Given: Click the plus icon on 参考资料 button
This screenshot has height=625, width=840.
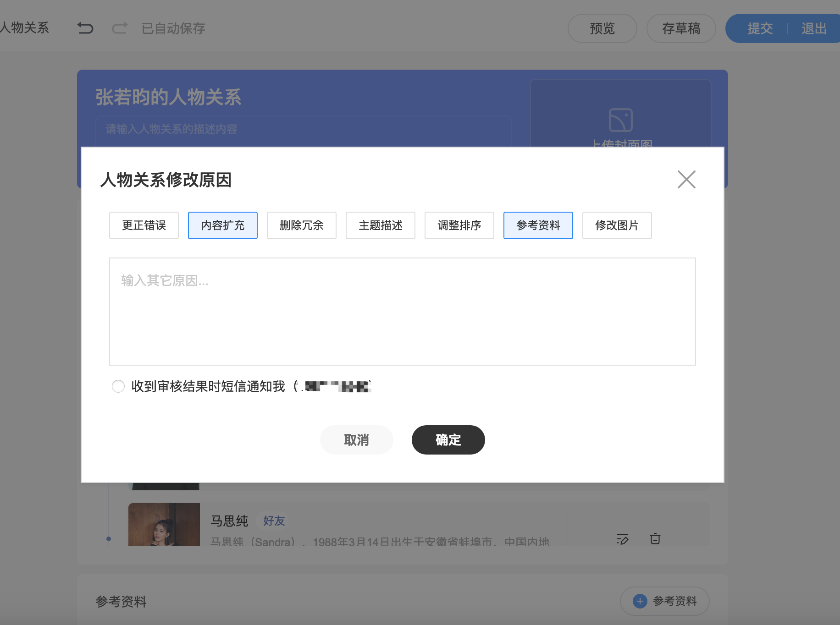Looking at the screenshot, I should [640, 601].
